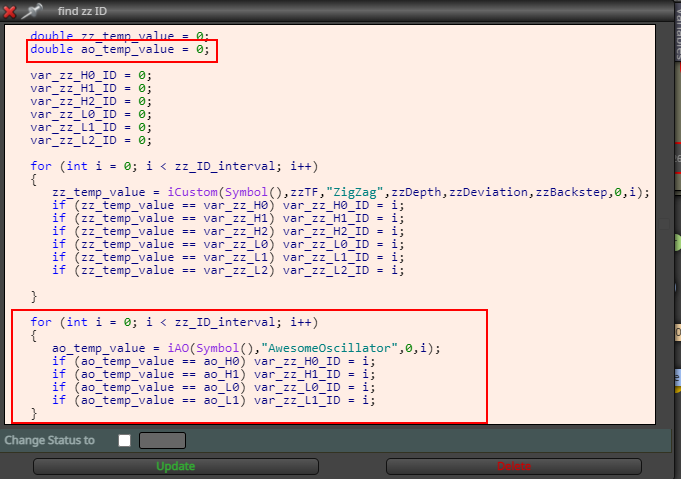This screenshot has width=681, height=479.
Task: Click the 'find zz ID' title text
Action: point(82,11)
